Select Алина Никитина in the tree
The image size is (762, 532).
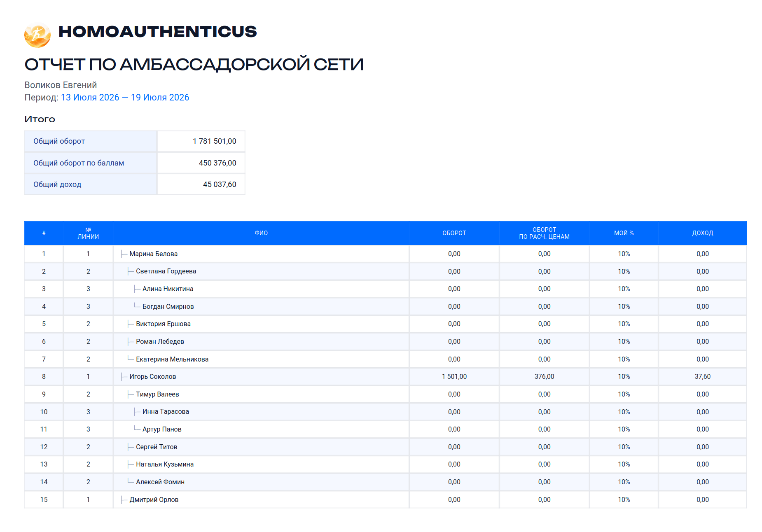point(168,289)
